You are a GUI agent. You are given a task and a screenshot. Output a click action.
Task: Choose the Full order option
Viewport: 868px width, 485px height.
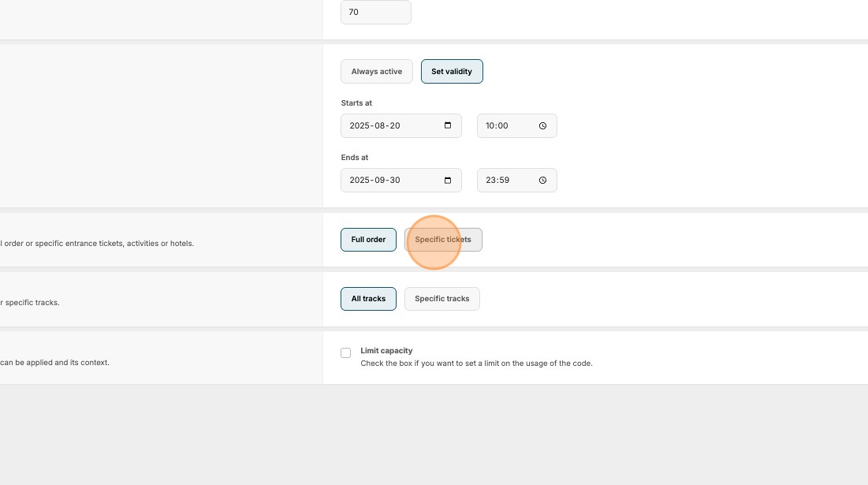point(368,240)
